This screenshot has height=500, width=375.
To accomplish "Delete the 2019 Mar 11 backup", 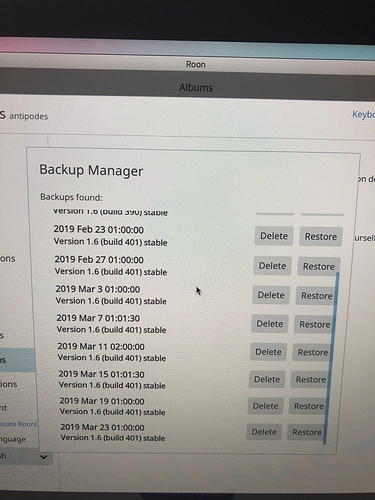I will pyautogui.click(x=268, y=352).
